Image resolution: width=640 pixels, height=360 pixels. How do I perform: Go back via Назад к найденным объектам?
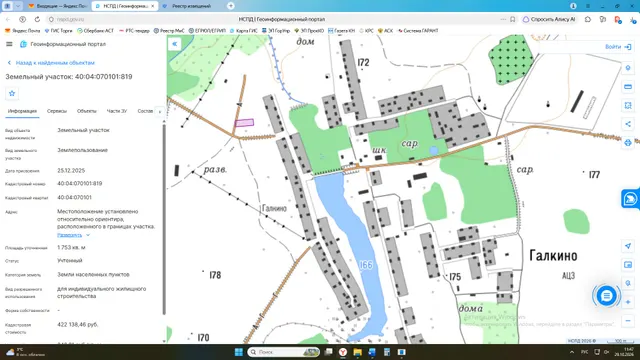tap(51, 63)
